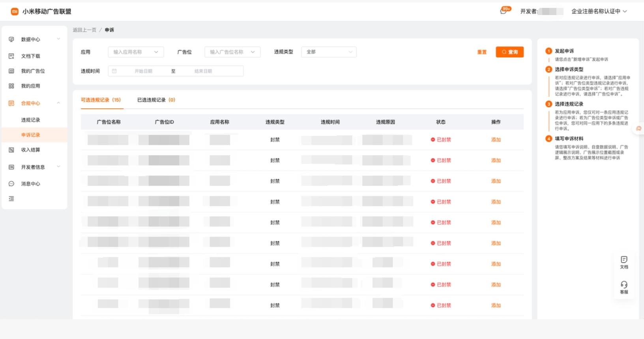Switch to the 已选违规记录 (0) tab
The width and height of the screenshot is (644, 339).
156,100
